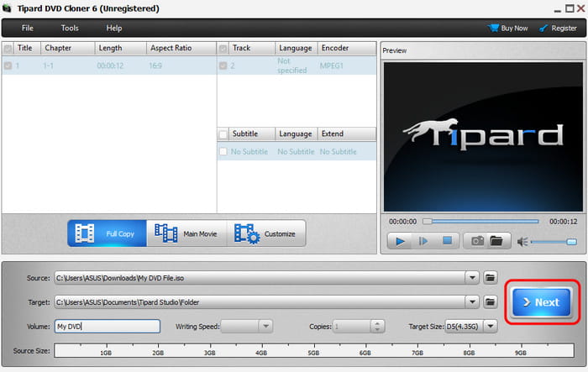Screen dimensions: 588x372
Task: Stop the preview playback
Action: (447, 241)
